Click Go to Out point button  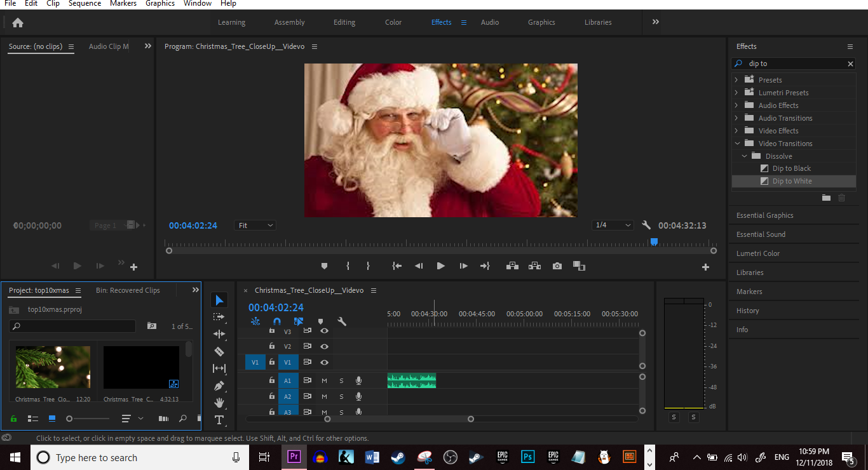pos(485,266)
